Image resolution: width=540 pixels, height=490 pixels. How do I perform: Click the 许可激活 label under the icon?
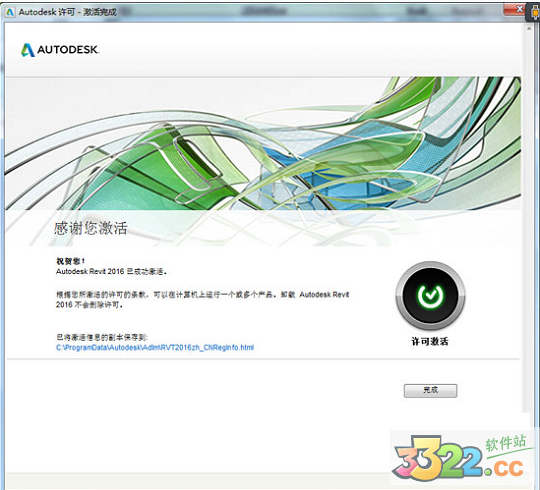[x=430, y=341]
